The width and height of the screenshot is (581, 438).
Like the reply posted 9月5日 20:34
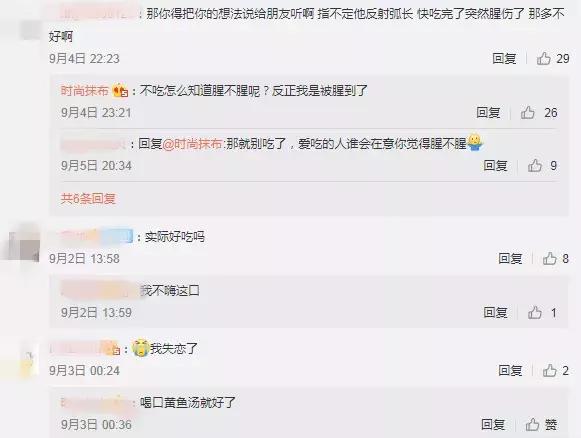pyautogui.click(x=535, y=166)
